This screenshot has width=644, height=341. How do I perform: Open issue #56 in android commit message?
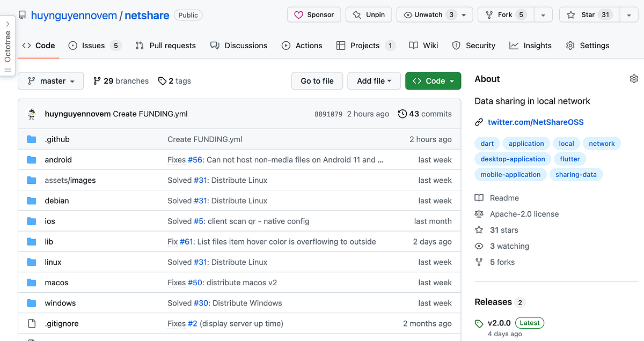click(x=194, y=160)
